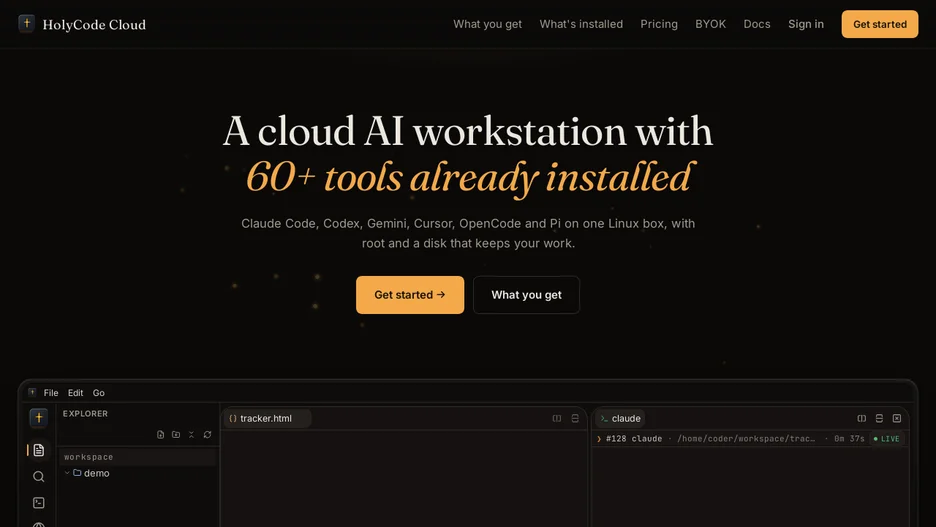Open the Go menu

[x=98, y=393]
